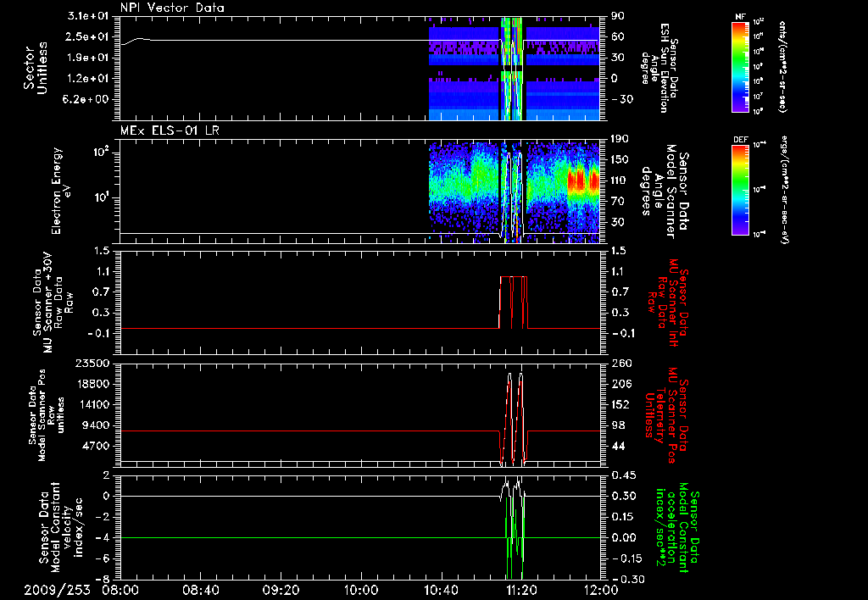Click the "ergs/(cm**2-sr-sec-eV)" color bar units
This screenshot has height=600, width=868.
pos(783,190)
